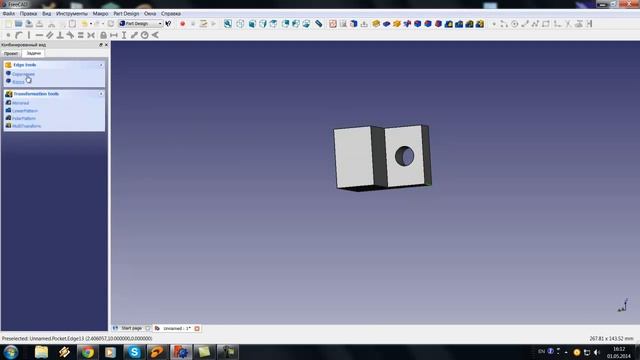Viewport: 640px width, 360px height.
Task: Click the second link under Edge tools
Action: point(18,82)
